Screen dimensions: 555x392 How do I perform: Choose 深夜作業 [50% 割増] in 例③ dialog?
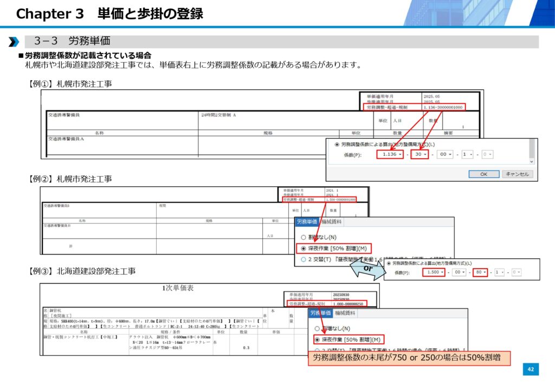[318, 339]
